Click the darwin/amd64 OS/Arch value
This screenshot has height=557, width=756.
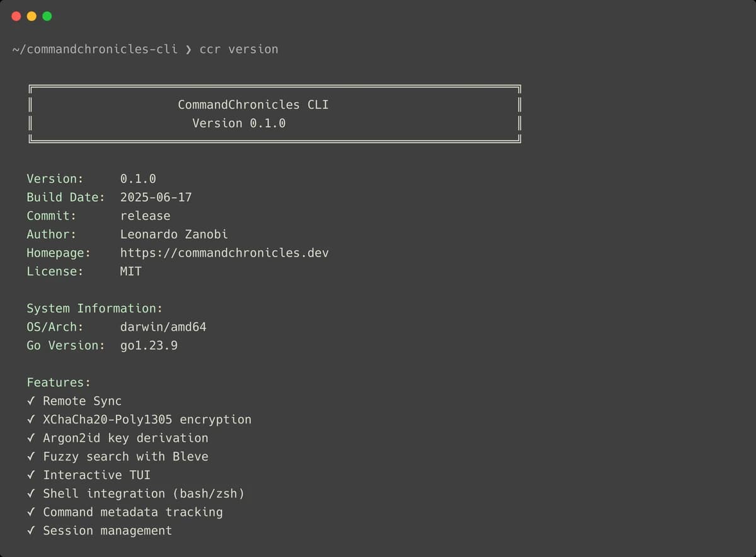[x=163, y=327]
